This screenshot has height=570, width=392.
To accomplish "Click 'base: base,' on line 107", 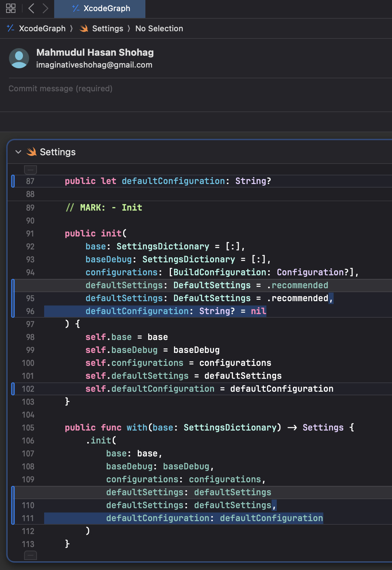I will [134, 454].
